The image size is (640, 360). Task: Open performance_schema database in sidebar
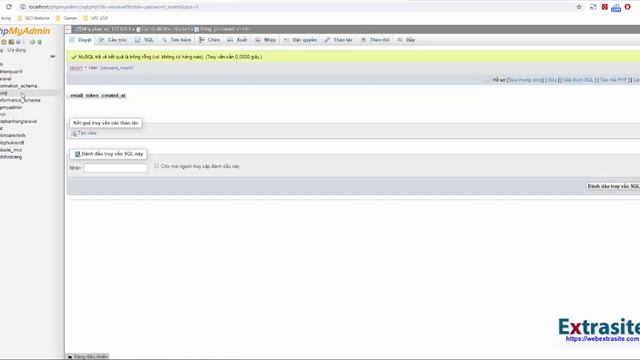point(20,100)
